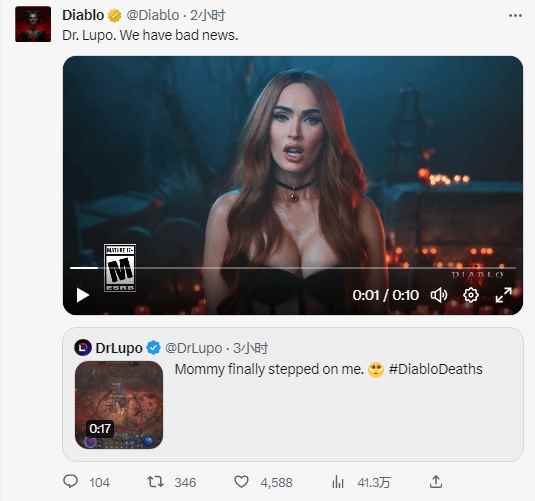Open the DrLupo quoted username

pyautogui.click(x=119, y=348)
